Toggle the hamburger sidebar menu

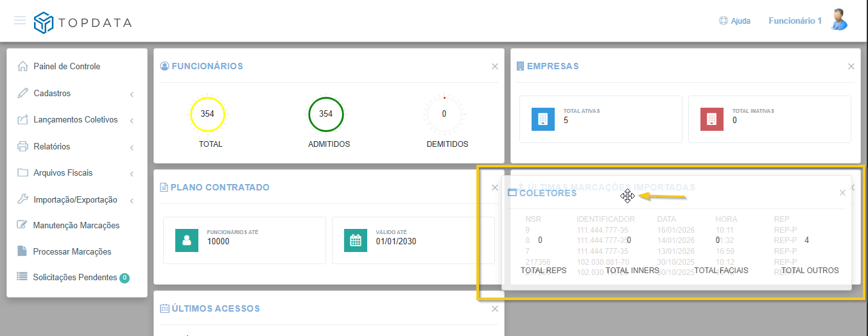coord(20,21)
